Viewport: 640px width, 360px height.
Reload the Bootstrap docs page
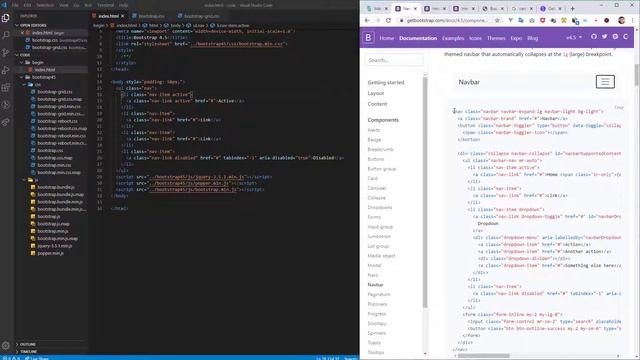[x=388, y=20]
